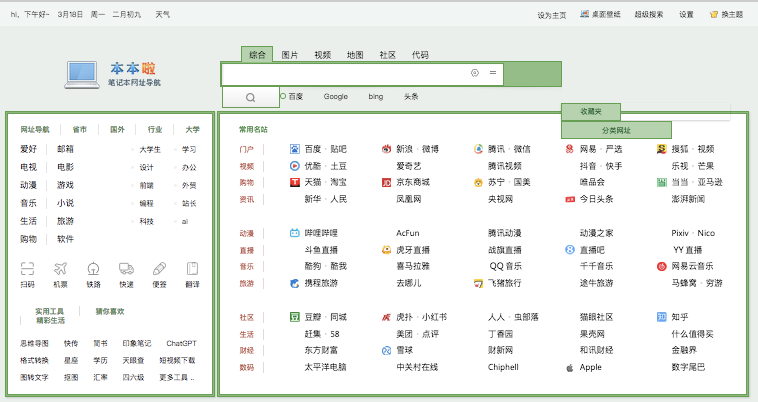Open the 爱奇艺 site link
Image resolution: width=758 pixels, height=402 pixels.
[x=408, y=166]
